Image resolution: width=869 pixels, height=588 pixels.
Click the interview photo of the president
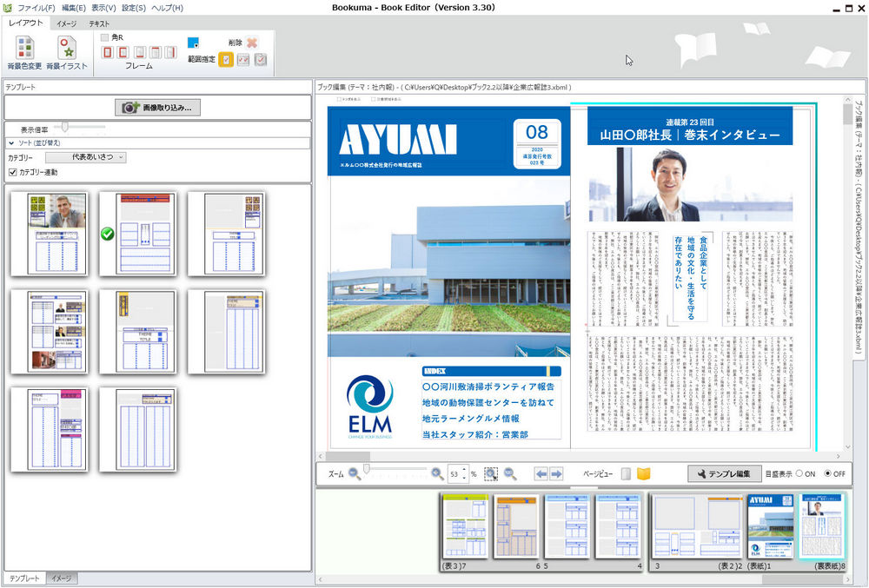(x=691, y=184)
